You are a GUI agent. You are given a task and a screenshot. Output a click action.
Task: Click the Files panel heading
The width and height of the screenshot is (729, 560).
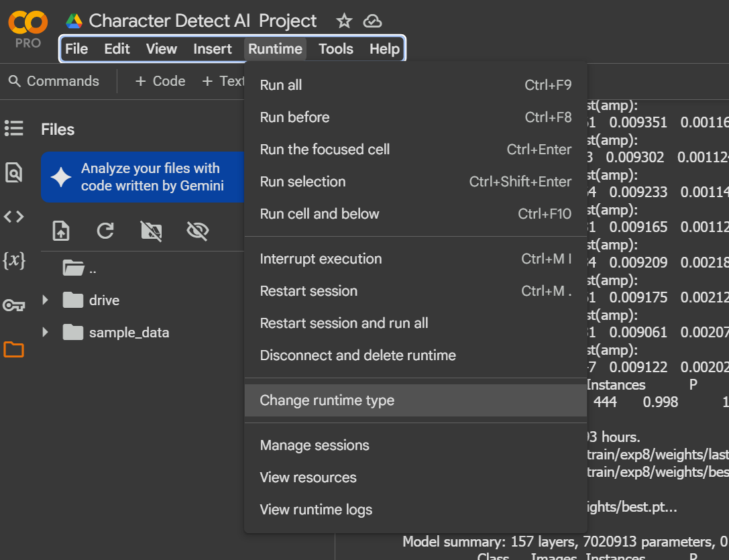click(x=58, y=129)
